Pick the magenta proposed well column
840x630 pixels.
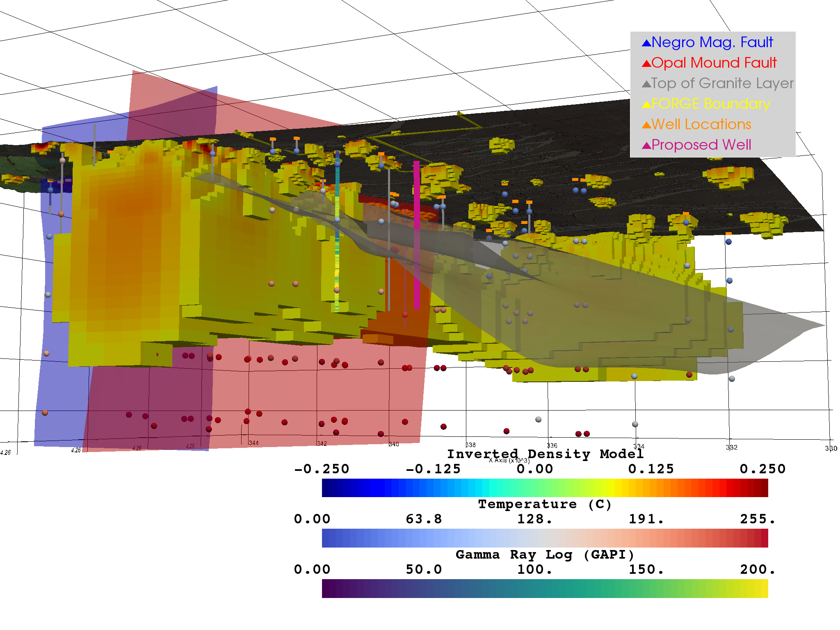(x=417, y=235)
